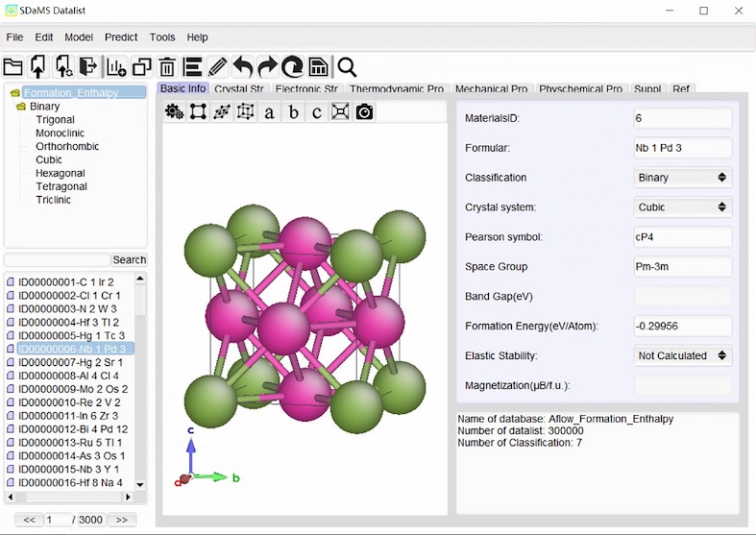Click the open folder toolbar icon
The image size is (756, 535).
click(x=12, y=66)
